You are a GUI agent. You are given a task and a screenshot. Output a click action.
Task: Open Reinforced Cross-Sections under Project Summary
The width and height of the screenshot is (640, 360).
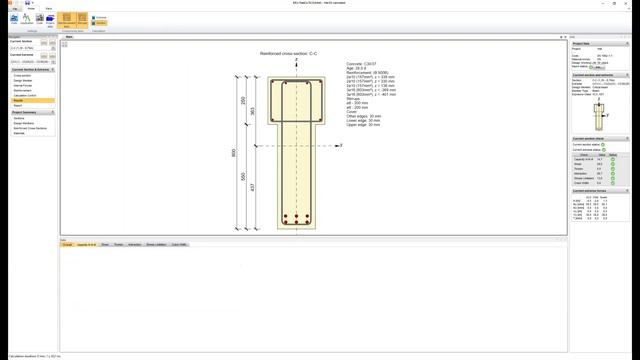tap(30, 128)
